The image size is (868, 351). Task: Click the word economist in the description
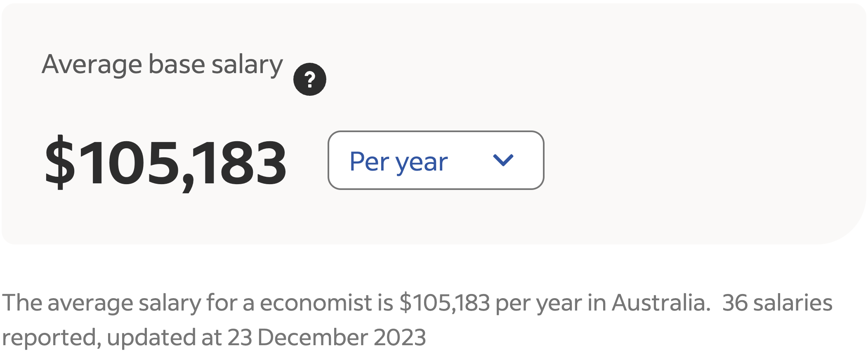tap(316, 303)
